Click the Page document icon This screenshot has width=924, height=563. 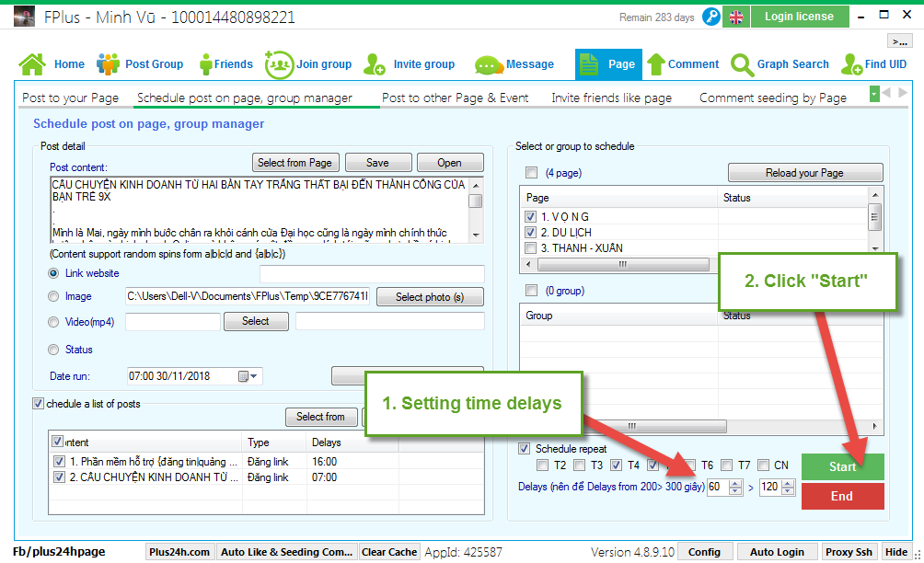click(x=589, y=64)
